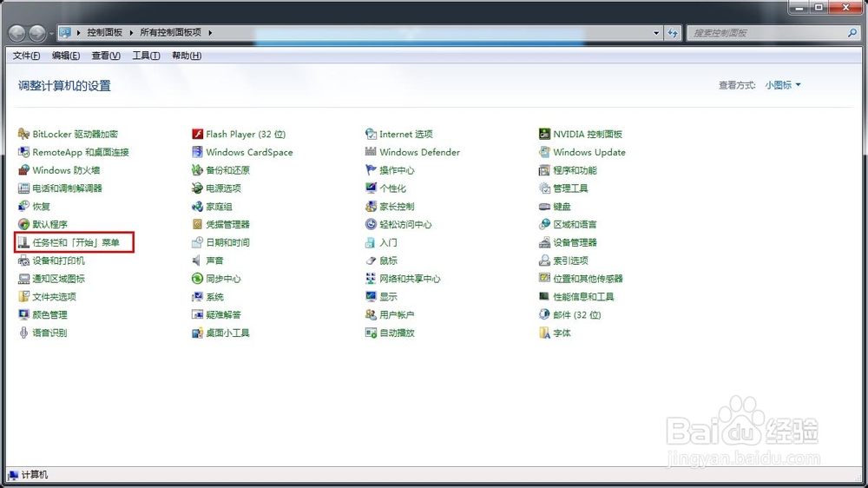Open the 编辑(E) menu
Viewport: 868px width, 488px height.
(66, 56)
